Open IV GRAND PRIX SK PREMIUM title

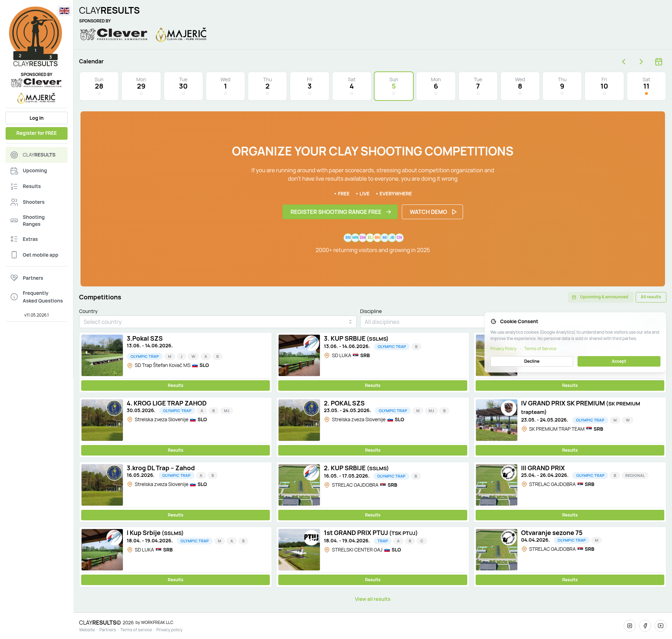tap(580, 408)
